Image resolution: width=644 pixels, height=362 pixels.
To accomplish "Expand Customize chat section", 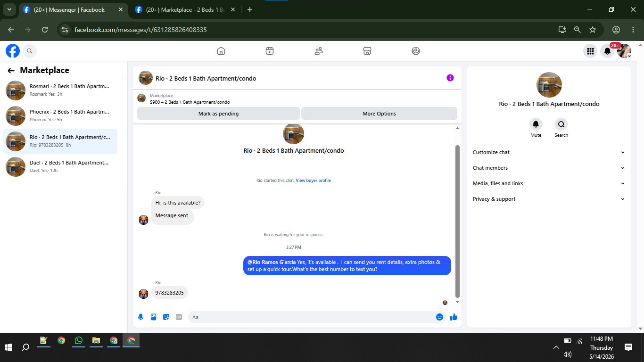I will (x=549, y=152).
